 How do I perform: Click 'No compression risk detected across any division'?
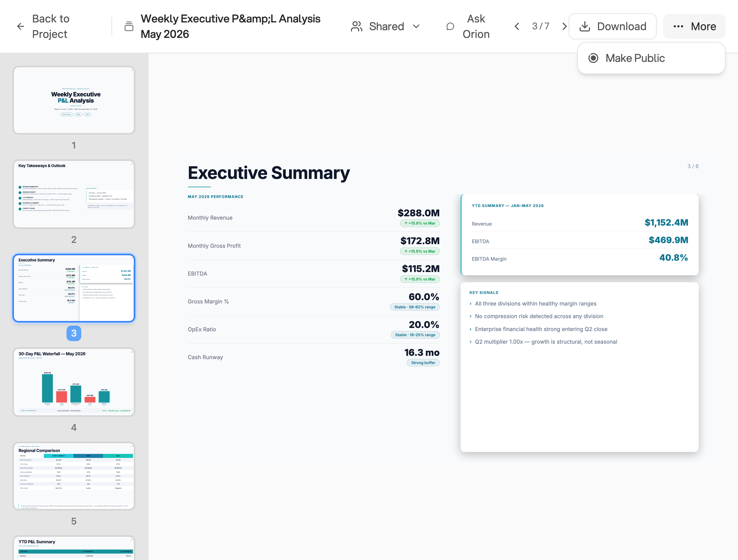click(x=539, y=316)
